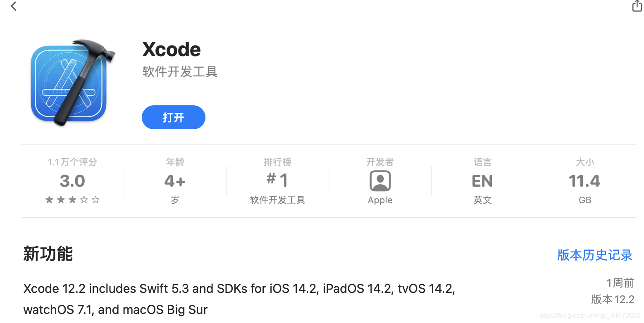Click the 4+ age rating
The width and height of the screenshot is (644, 323).
(174, 180)
